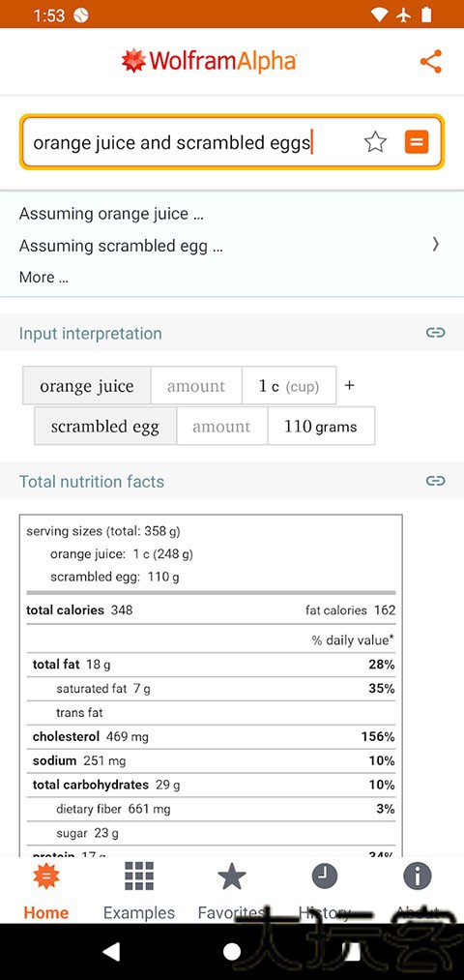The image size is (464, 980).
Task: Open 'Assuming scrambled egg ...' options
Action: 121,247
